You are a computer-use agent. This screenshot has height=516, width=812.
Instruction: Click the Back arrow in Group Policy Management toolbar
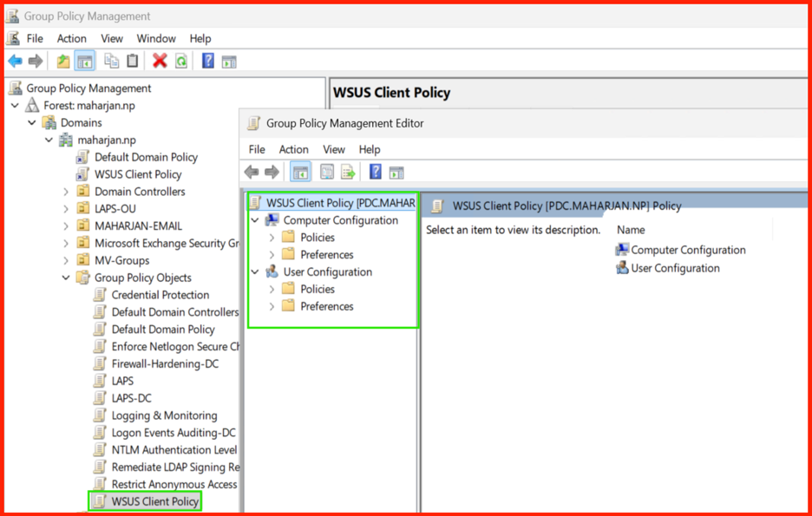[x=15, y=62]
